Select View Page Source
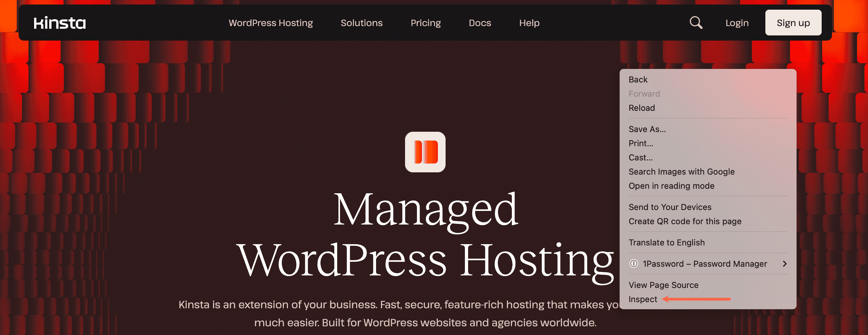 [x=663, y=285]
